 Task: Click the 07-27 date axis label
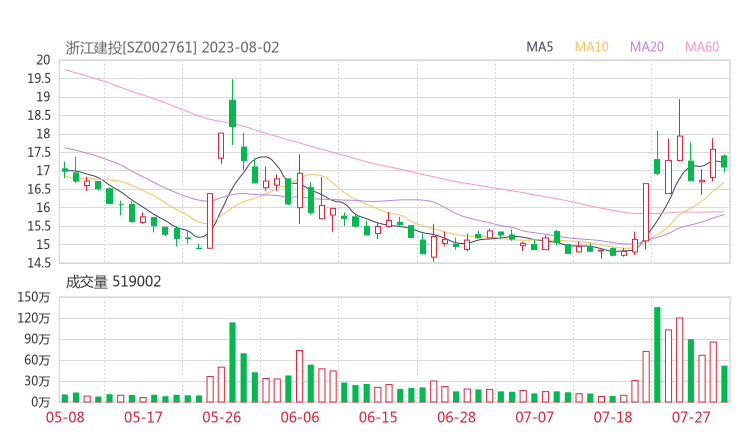click(691, 417)
